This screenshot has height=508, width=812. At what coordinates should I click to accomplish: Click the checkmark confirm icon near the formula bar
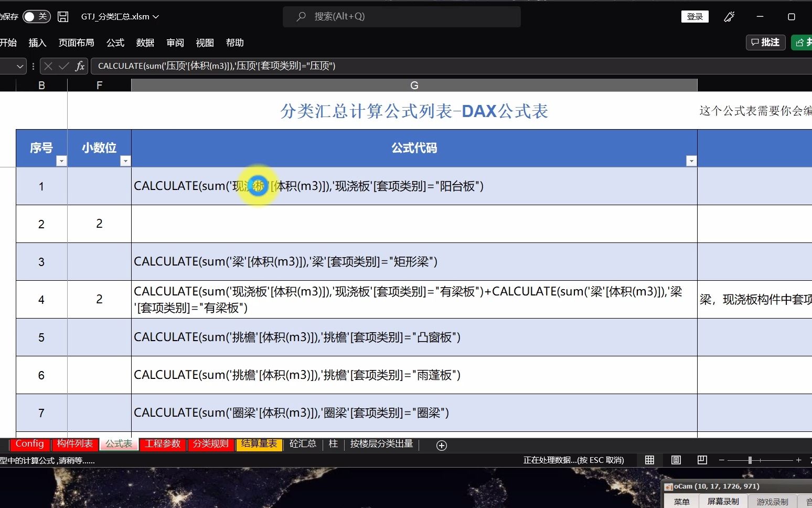coord(62,66)
